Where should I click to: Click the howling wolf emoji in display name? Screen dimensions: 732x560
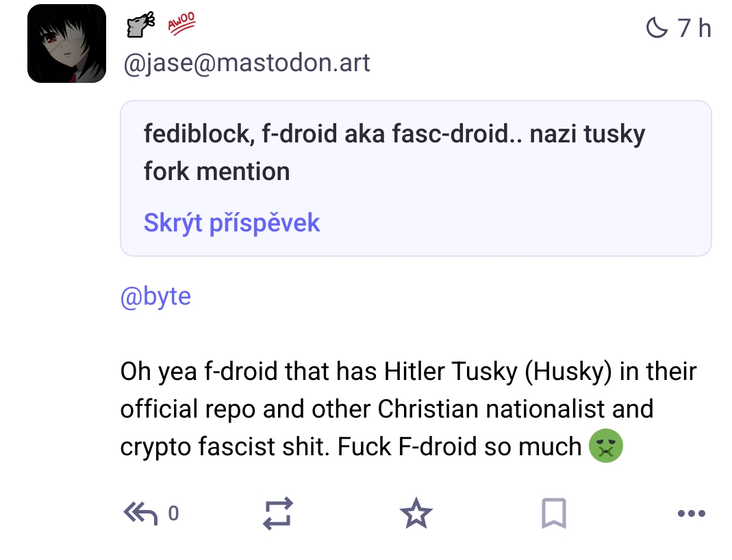click(x=140, y=24)
